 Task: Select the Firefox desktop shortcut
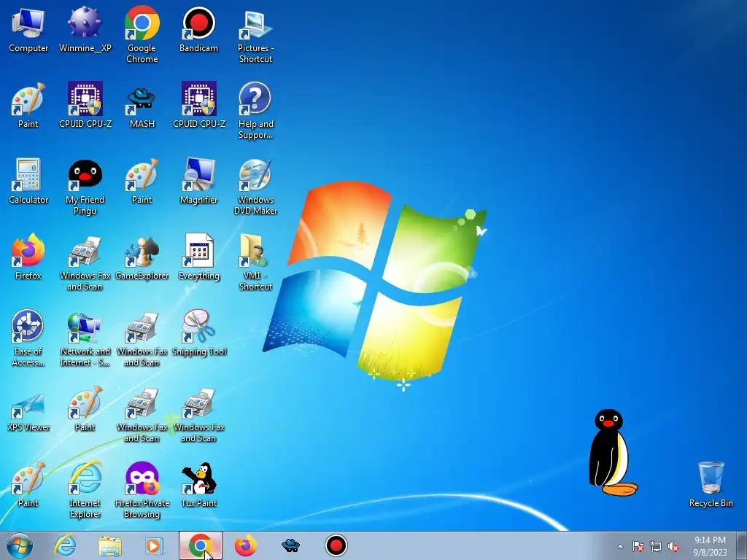click(28, 257)
